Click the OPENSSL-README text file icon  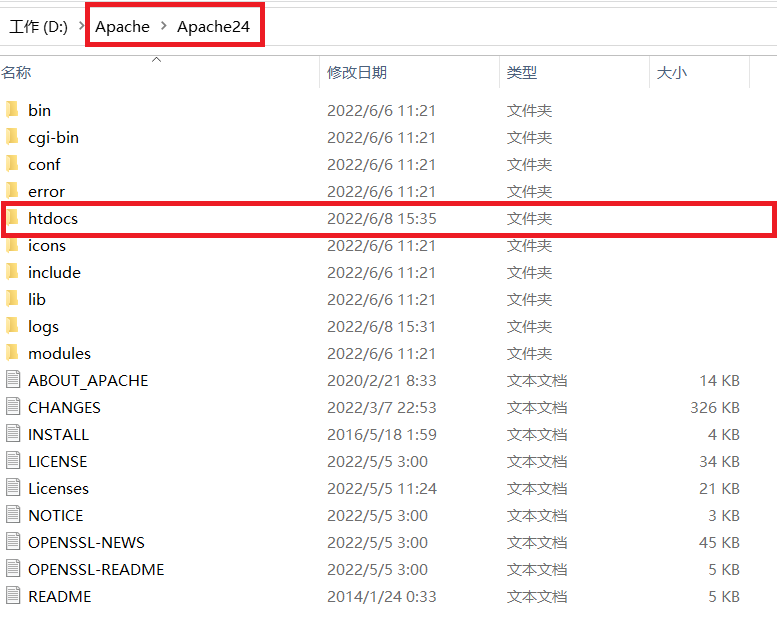tap(13, 569)
